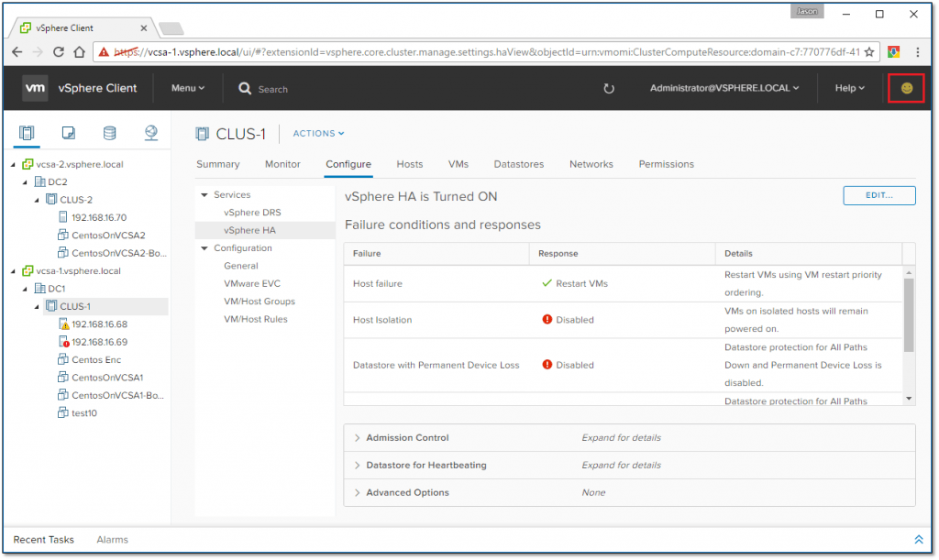Switch to the VMs tab
This screenshot has height=560, width=939.
coord(458,165)
